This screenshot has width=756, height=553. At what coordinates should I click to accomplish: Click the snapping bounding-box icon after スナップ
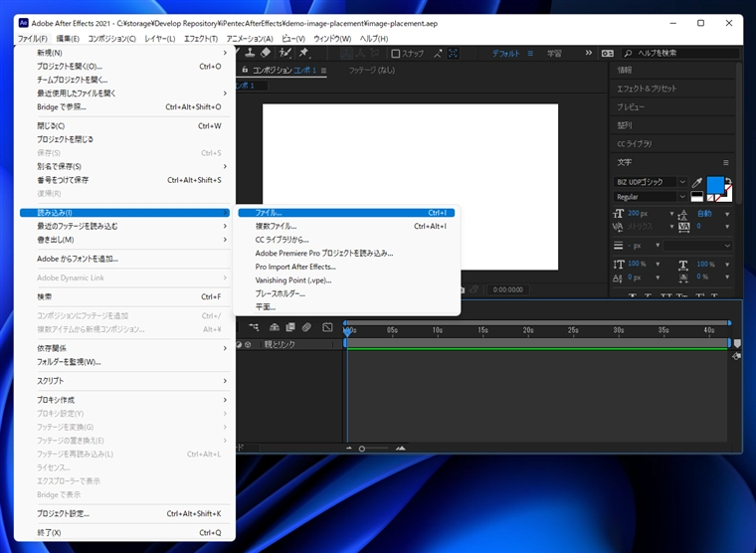(454, 53)
